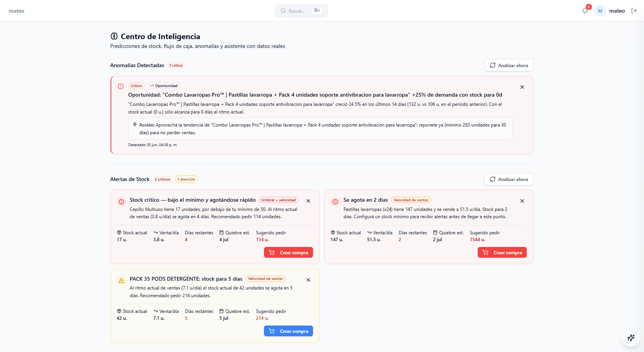
Task: Click red alert icon on Se agota en 2 días card
Action: (x=335, y=202)
